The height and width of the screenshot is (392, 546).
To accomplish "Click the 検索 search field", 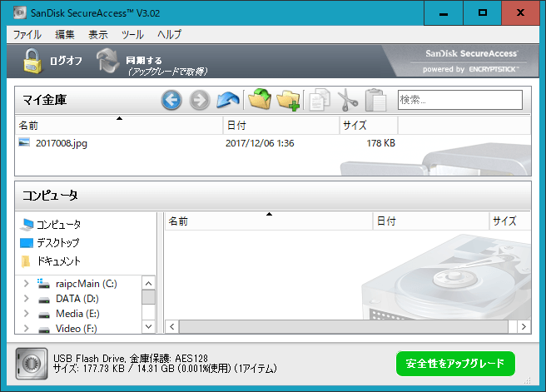I will click(x=460, y=100).
